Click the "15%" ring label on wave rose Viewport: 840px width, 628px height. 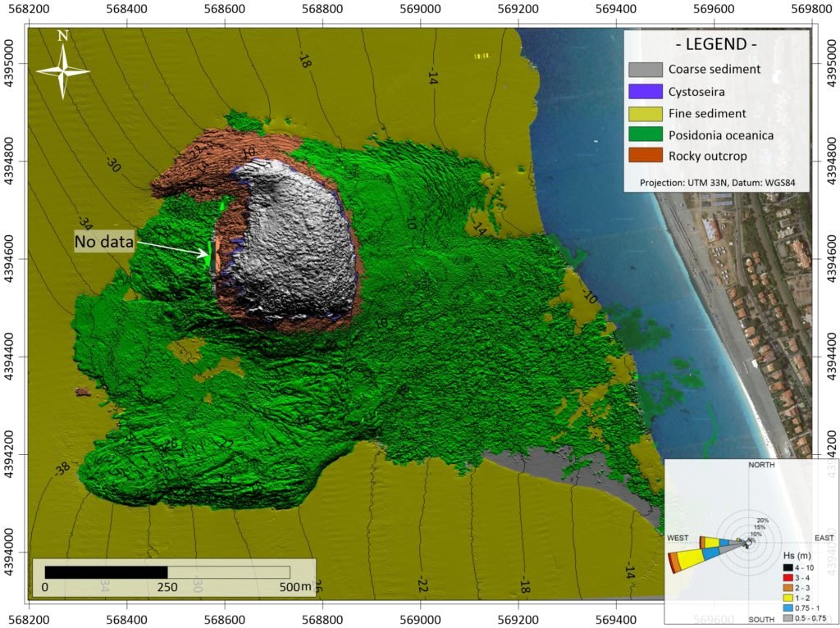tap(759, 527)
